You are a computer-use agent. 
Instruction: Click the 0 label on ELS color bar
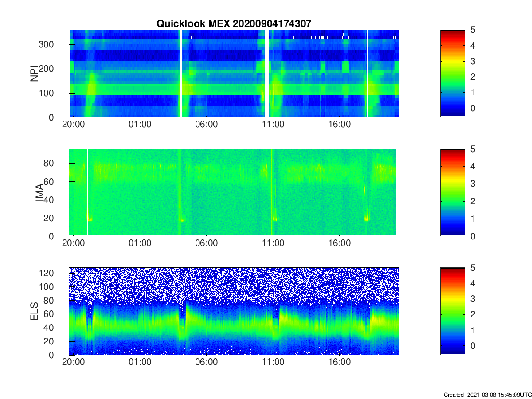[x=473, y=346]
